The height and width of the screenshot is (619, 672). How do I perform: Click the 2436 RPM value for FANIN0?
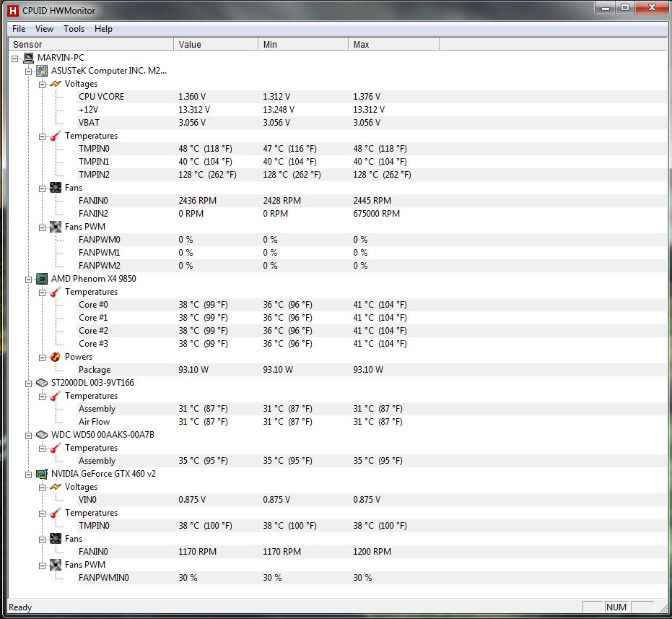pos(198,201)
